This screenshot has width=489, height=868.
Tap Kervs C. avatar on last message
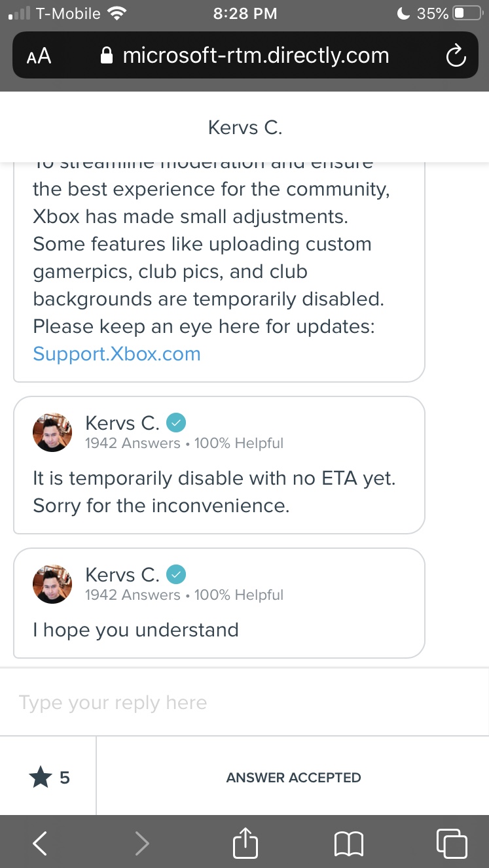[52, 584]
